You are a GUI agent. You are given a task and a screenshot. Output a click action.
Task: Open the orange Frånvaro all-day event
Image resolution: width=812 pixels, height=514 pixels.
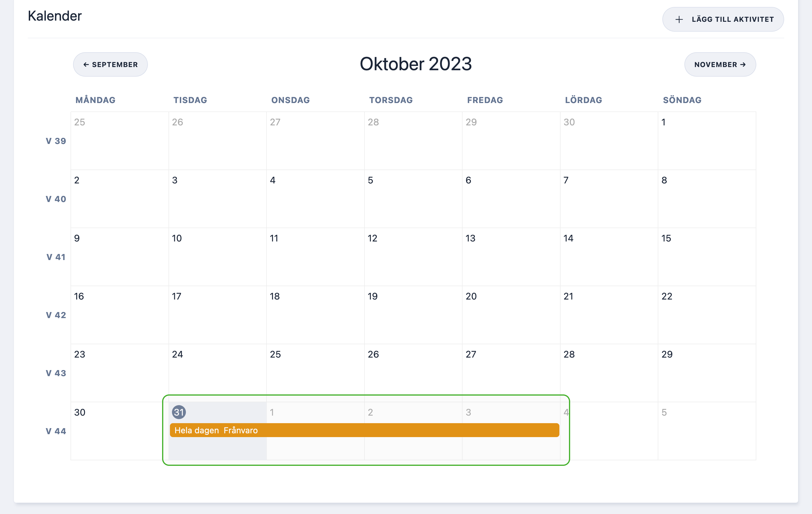point(365,430)
